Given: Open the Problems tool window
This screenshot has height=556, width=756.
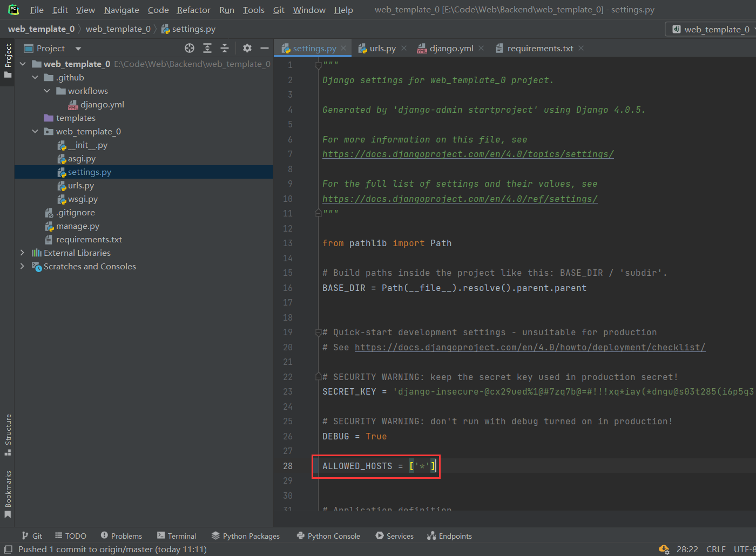Looking at the screenshot, I should click(x=122, y=536).
